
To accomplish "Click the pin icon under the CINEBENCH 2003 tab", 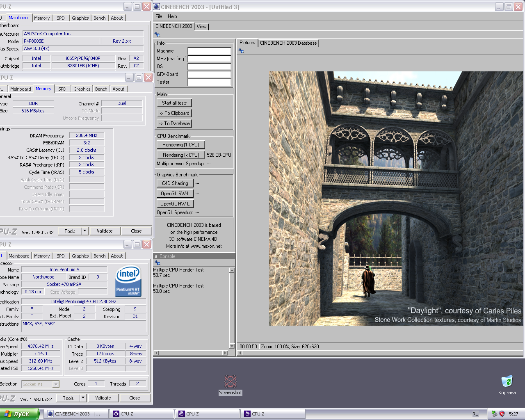I will (x=157, y=34).
